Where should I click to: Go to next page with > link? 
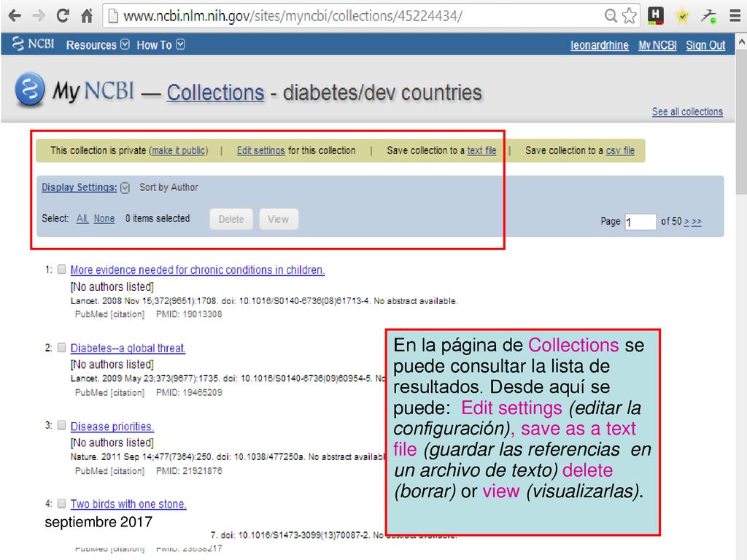tap(686, 222)
